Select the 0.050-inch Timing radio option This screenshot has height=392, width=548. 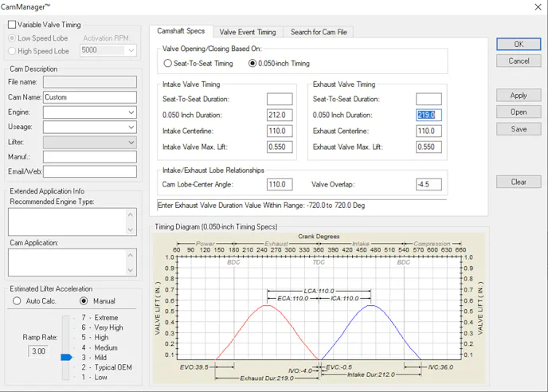(253, 63)
